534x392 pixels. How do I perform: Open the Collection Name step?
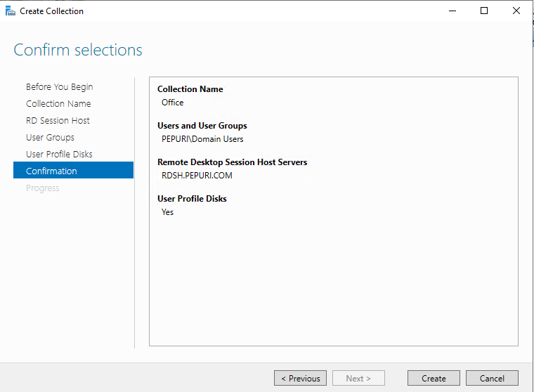(x=58, y=103)
